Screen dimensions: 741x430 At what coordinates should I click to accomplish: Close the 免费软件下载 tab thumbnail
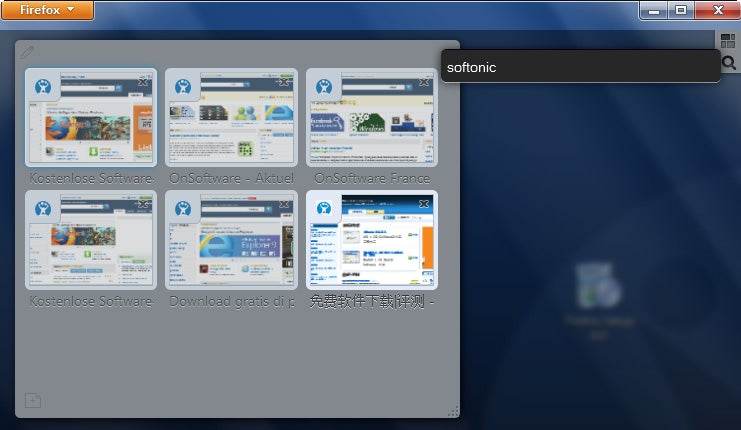(x=425, y=204)
